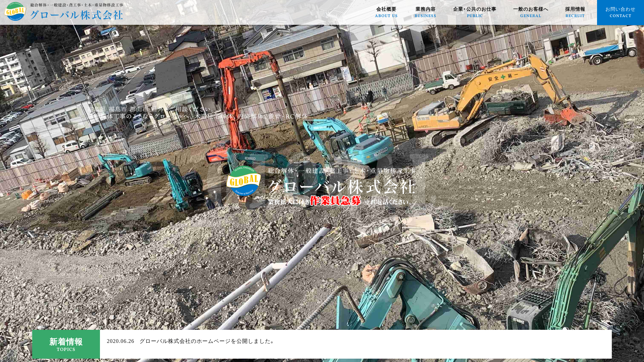
Task: Open 会社概要 ABOUT US page
Action: coord(386,12)
